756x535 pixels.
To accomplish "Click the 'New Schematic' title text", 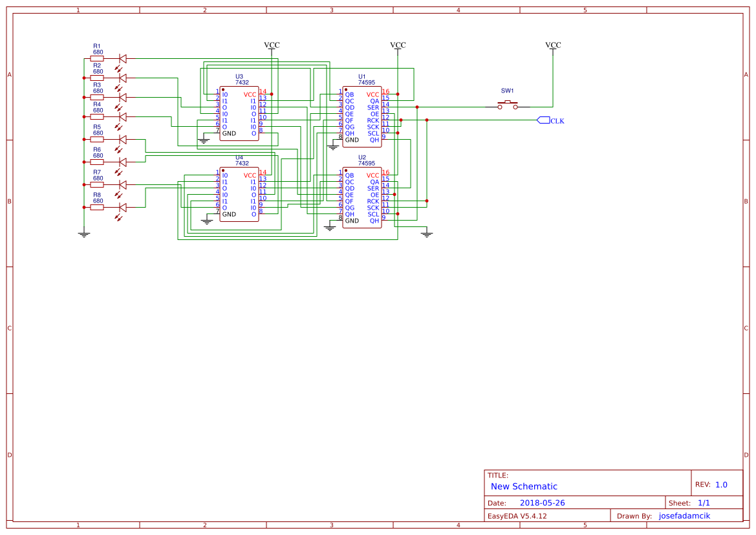I will tap(524, 486).
